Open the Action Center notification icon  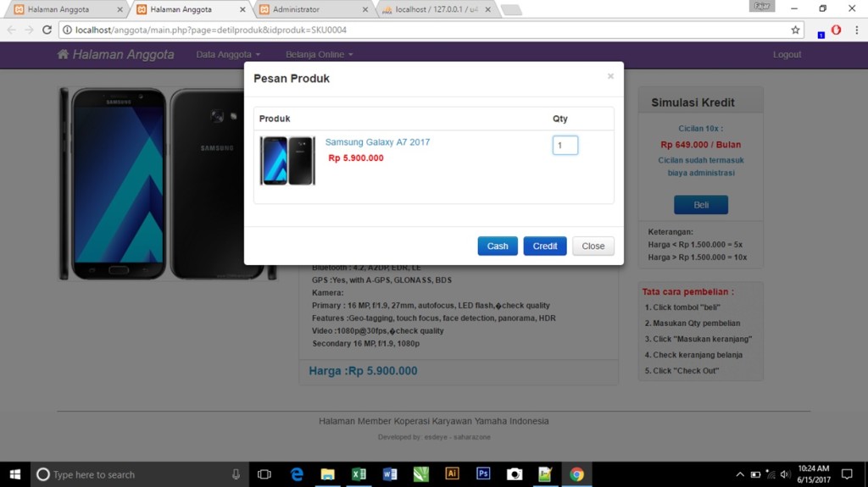pyautogui.click(x=847, y=474)
